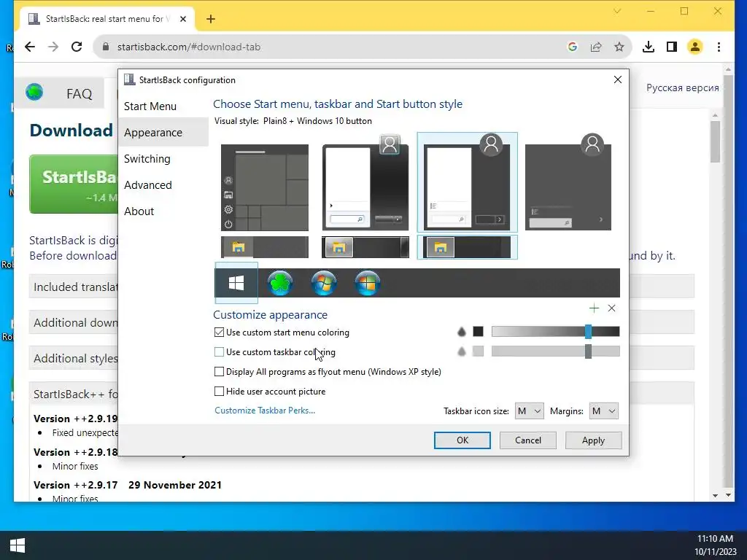Switch to Русская версия of the site

682,87
